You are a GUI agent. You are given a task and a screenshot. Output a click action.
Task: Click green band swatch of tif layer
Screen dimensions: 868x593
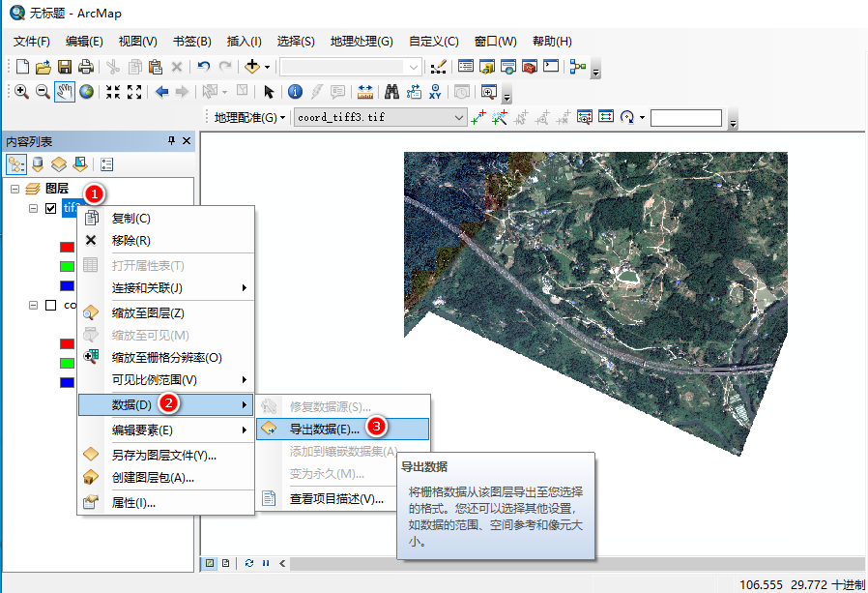[67, 267]
